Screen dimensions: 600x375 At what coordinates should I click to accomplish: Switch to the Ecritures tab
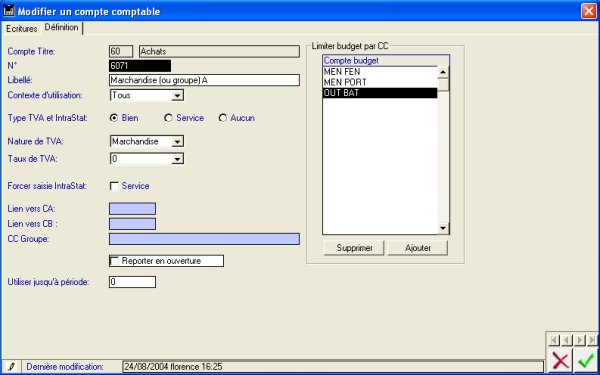tap(22, 29)
